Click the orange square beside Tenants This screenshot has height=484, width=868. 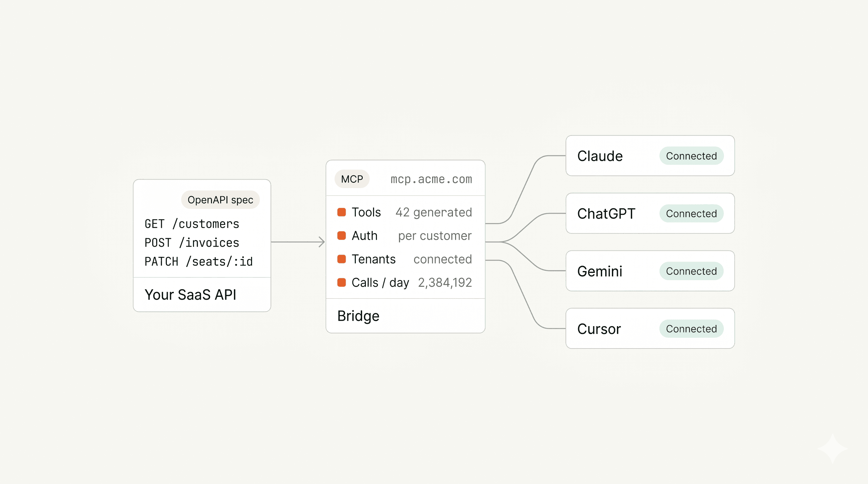coord(341,259)
